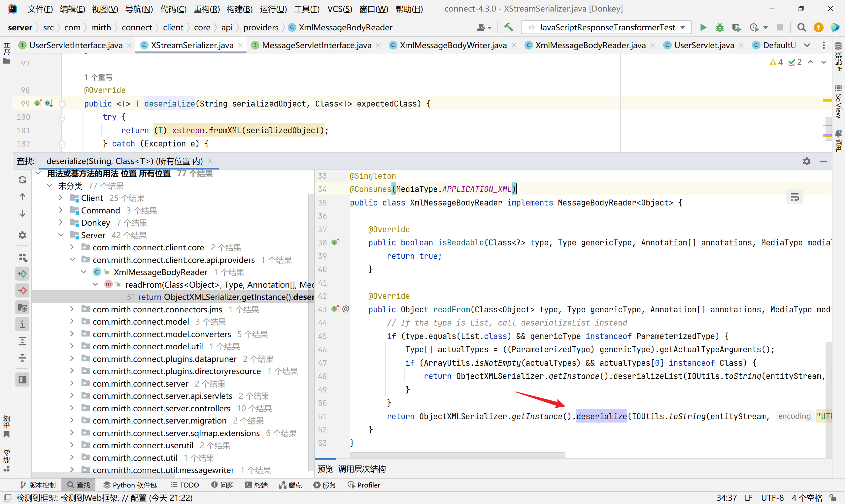The image size is (845, 504).
Task: Expand the Command 3 results node
Action: (x=60, y=210)
